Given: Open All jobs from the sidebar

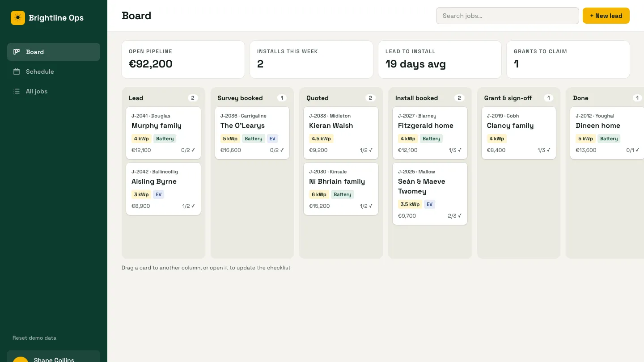Looking at the screenshot, I should (x=54, y=91).
